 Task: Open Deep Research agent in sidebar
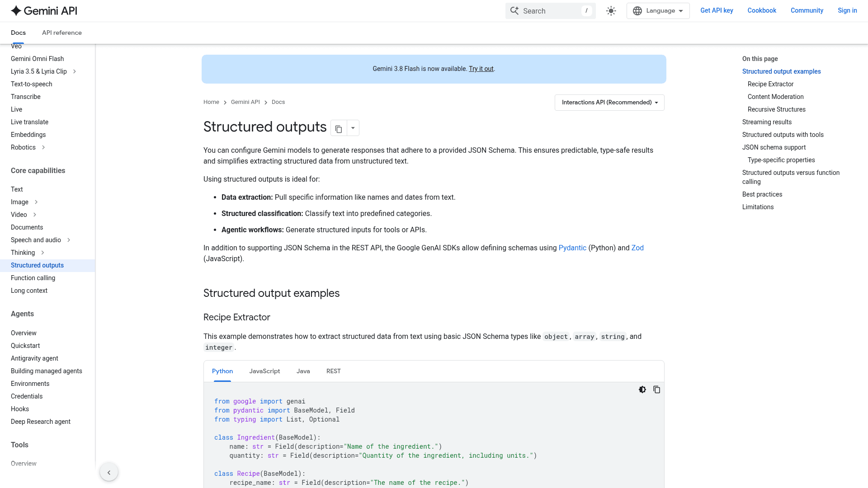pos(41,422)
